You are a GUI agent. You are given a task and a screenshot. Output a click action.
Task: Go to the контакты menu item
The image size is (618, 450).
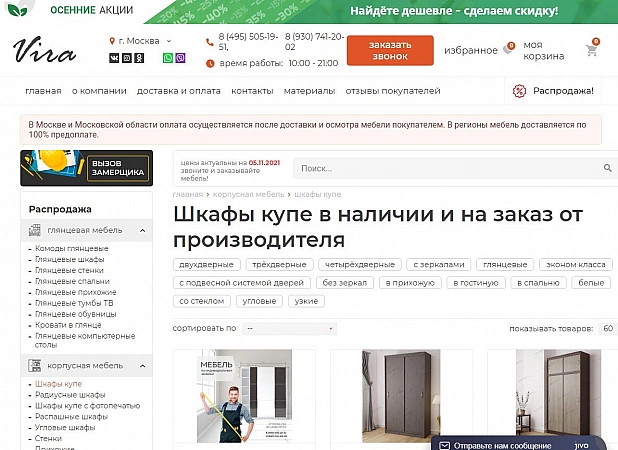(252, 91)
